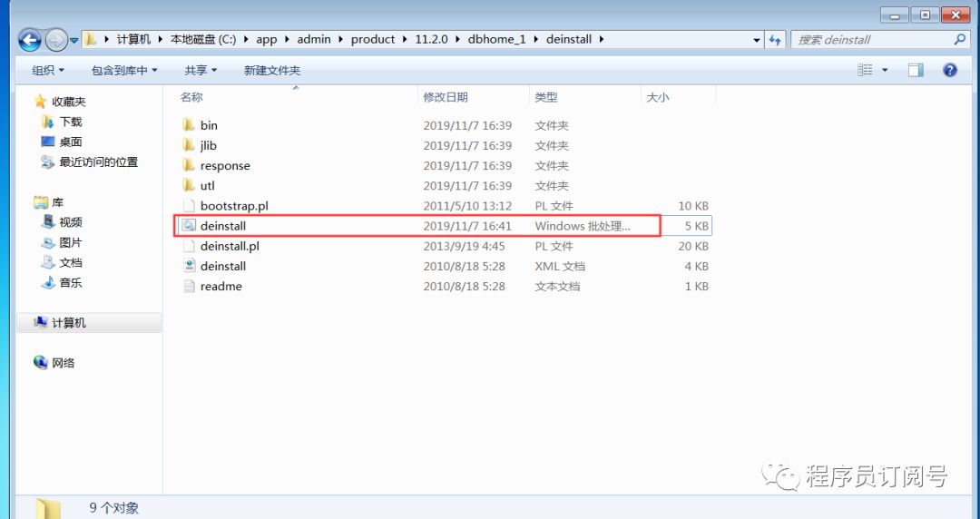Open the 音乐 library
The width and height of the screenshot is (980, 519).
click(71, 282)
